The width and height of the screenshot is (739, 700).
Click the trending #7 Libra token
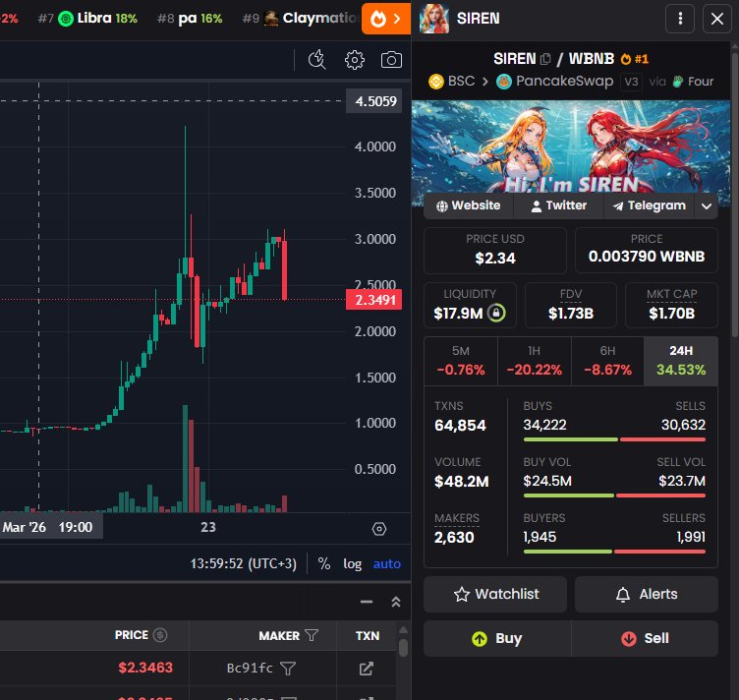click(87, 19)
